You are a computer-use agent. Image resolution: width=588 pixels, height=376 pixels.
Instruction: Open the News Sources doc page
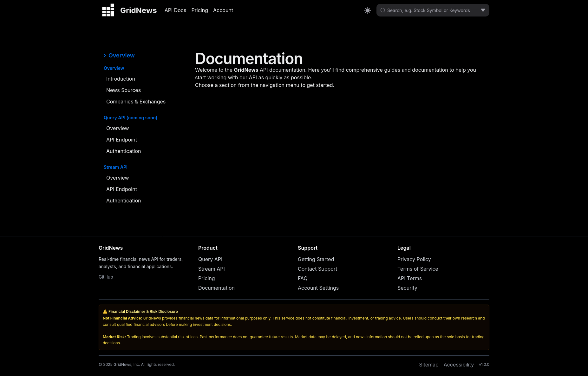coord(123,90)
